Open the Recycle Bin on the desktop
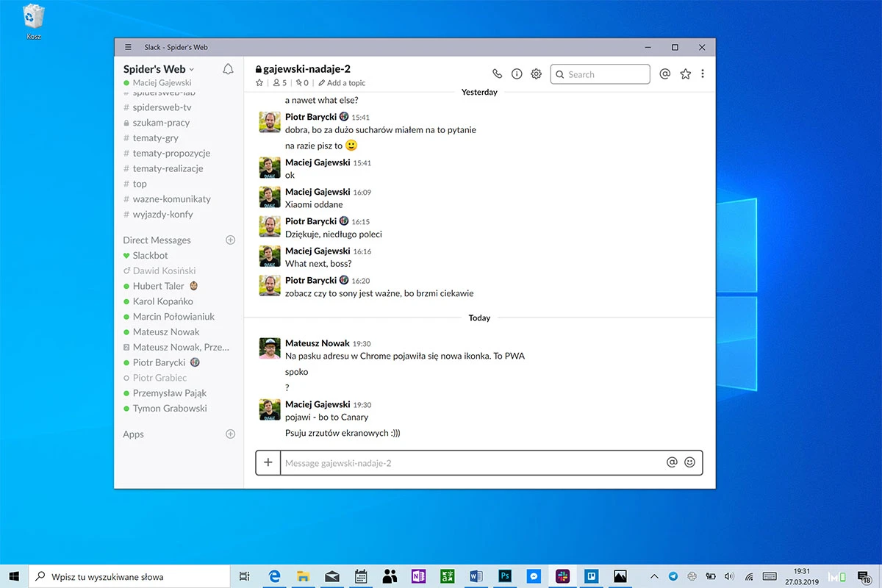 point(33,21)
